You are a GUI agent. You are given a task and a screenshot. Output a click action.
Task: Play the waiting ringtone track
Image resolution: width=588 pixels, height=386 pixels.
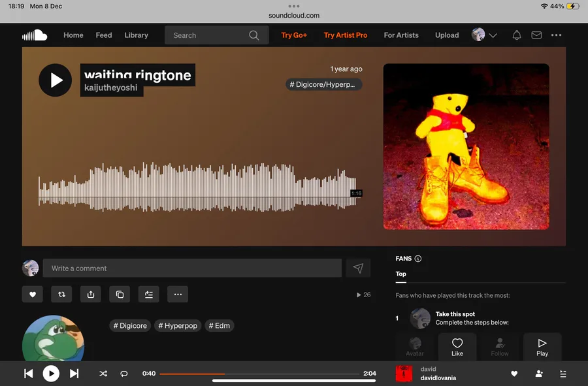(x=55, y=80)
